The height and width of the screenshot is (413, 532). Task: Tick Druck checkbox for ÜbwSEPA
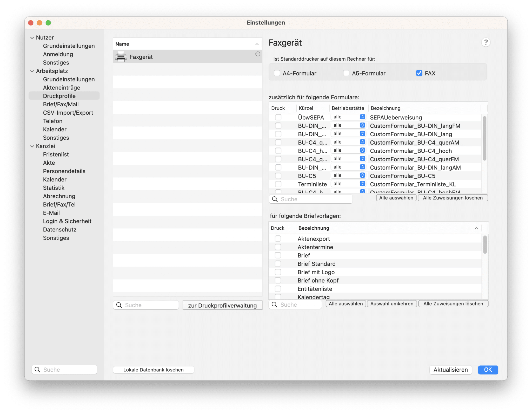[278, 117]
